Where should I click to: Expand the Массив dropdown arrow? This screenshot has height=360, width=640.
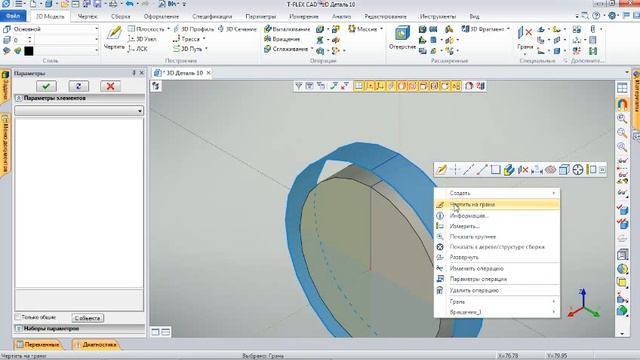coord(381,29)
